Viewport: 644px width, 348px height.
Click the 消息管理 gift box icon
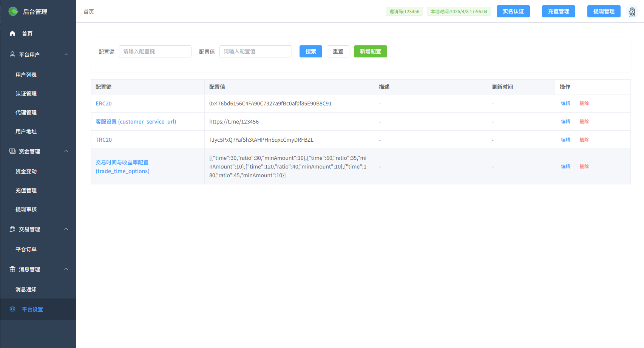(12, 269)
